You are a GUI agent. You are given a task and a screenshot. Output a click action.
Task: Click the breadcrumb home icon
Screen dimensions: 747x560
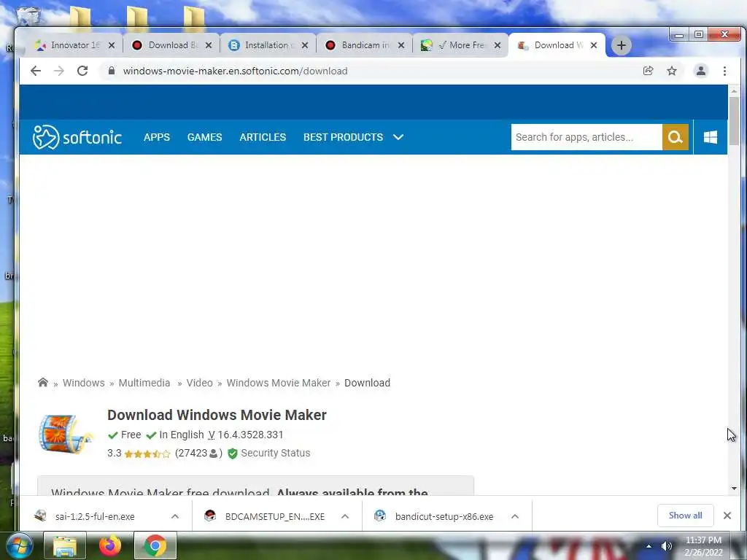[43, 382]
